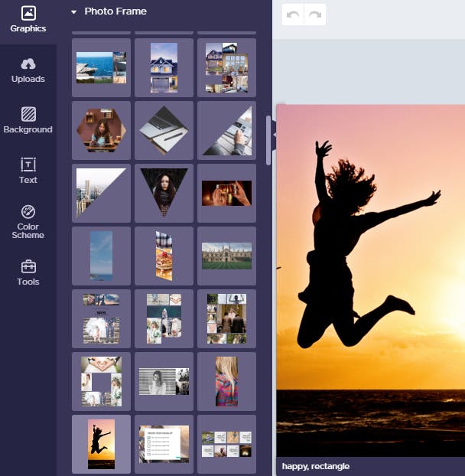
Task: Select the tall narrow sky frame
Action: click(101, 256)
